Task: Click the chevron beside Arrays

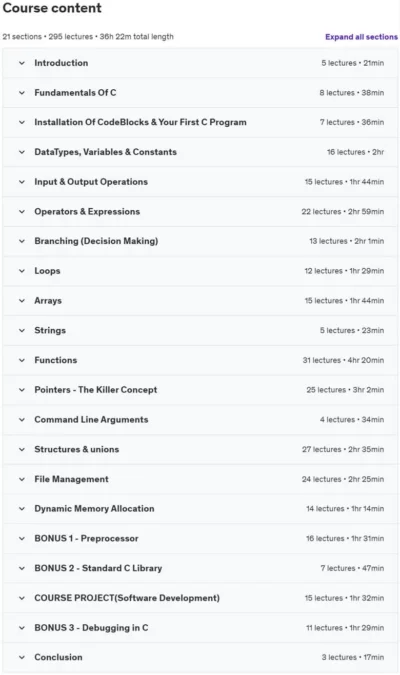Action: coord(22,300)
